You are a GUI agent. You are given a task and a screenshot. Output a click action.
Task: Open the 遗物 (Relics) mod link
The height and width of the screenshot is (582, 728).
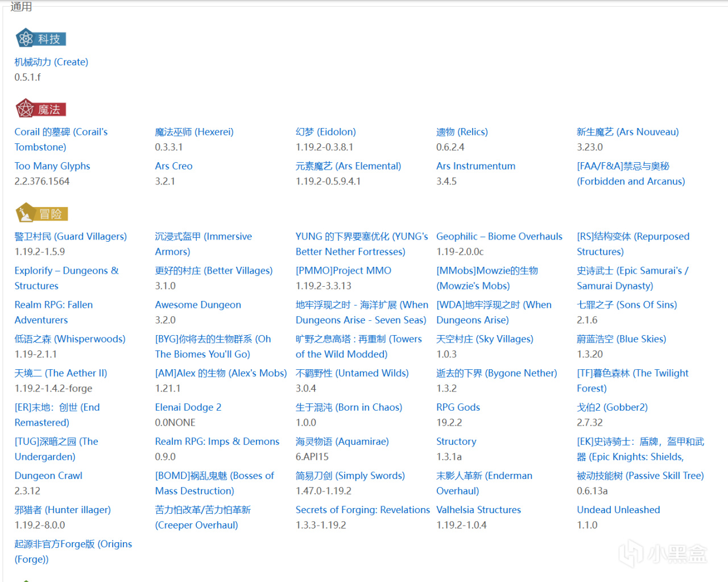[462, 132]
